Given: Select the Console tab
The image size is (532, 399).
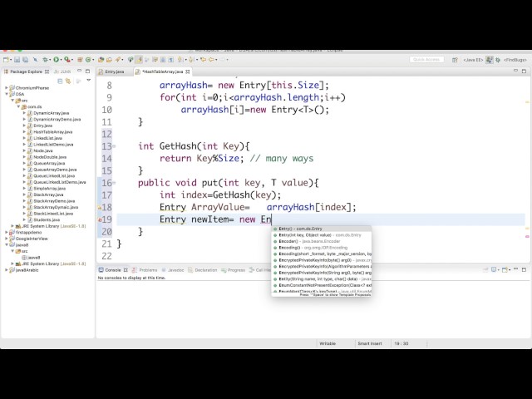Looking at the screenshot, I should [113, 270].
